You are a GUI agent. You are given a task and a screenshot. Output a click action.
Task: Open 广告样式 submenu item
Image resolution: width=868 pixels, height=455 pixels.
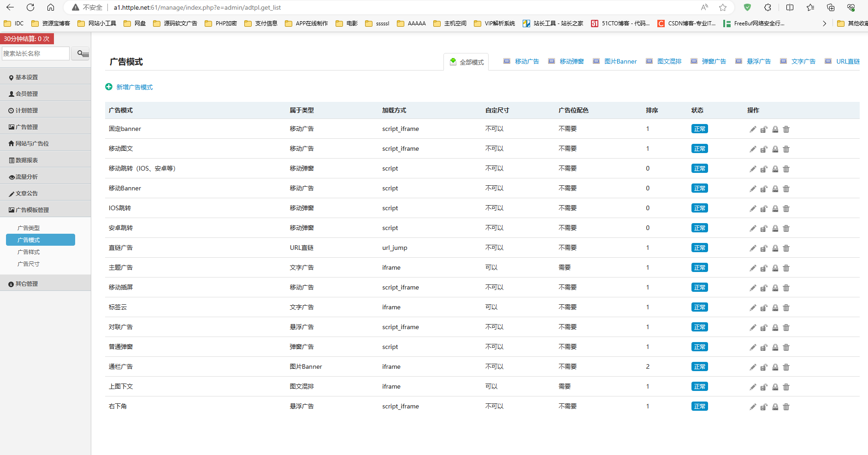click(29, 252)
